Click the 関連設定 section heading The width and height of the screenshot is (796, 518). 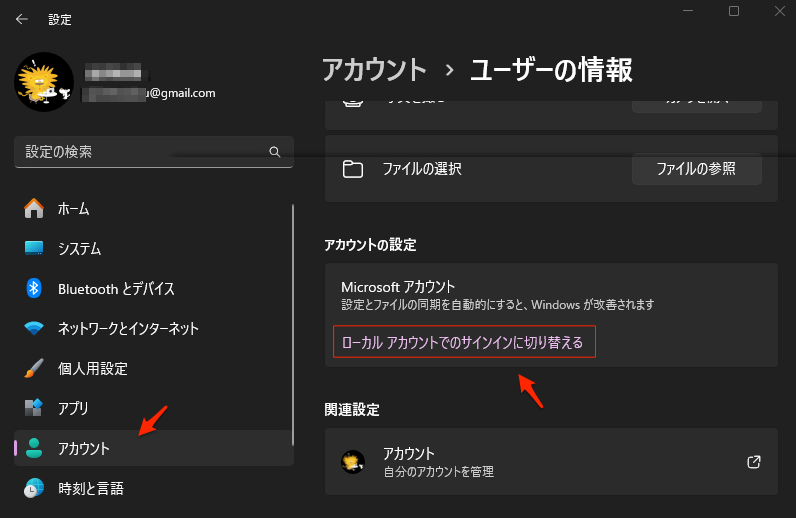coord(352,409)
